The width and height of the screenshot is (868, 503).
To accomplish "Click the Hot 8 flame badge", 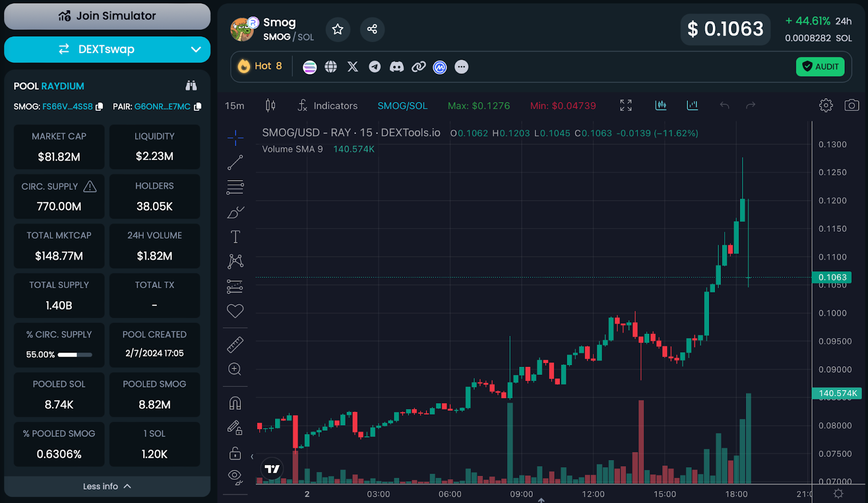I will (x=260, y=66).
